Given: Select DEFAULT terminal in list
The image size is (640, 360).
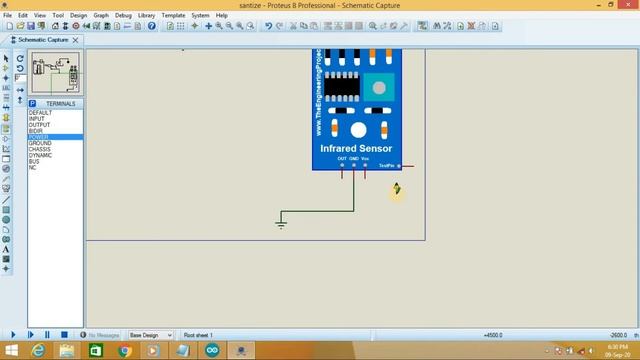Looking at the screenshot, I should tap(56, 113).
